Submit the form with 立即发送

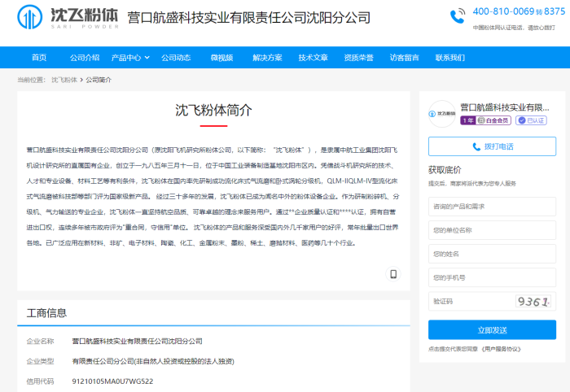492,329
